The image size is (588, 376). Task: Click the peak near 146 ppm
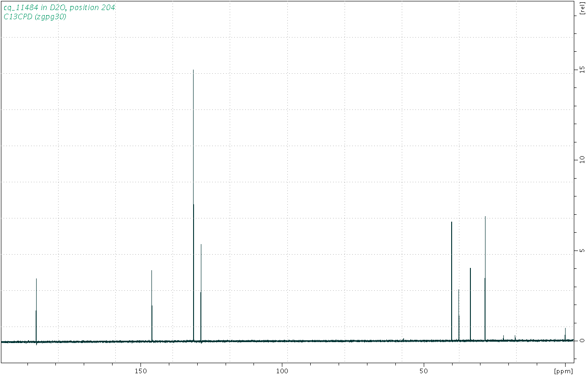click(x=151, y=305)
